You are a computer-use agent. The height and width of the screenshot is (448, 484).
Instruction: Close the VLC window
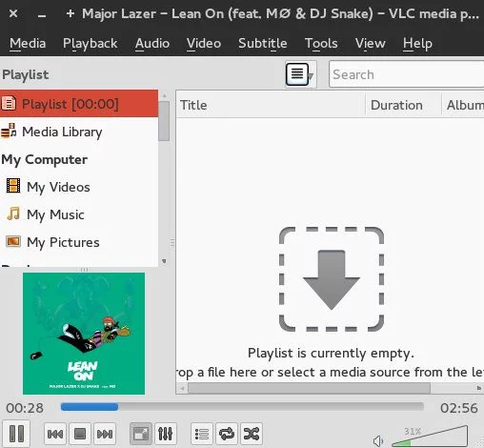[13, 13]
